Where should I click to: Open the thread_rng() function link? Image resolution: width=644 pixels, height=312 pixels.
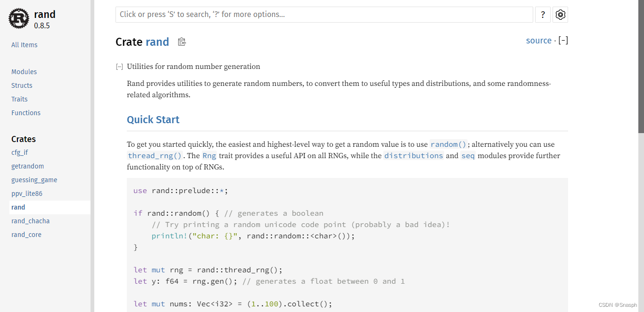coord(155,156)
